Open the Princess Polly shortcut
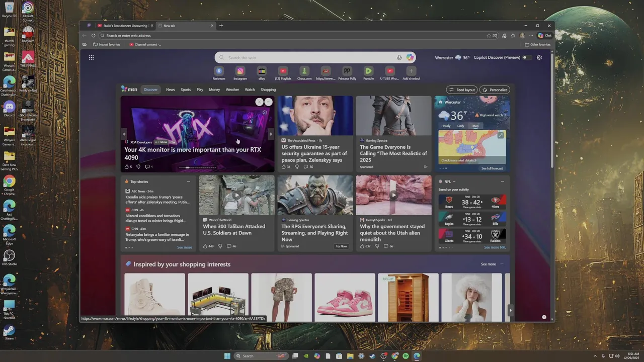 coord(347,73)
